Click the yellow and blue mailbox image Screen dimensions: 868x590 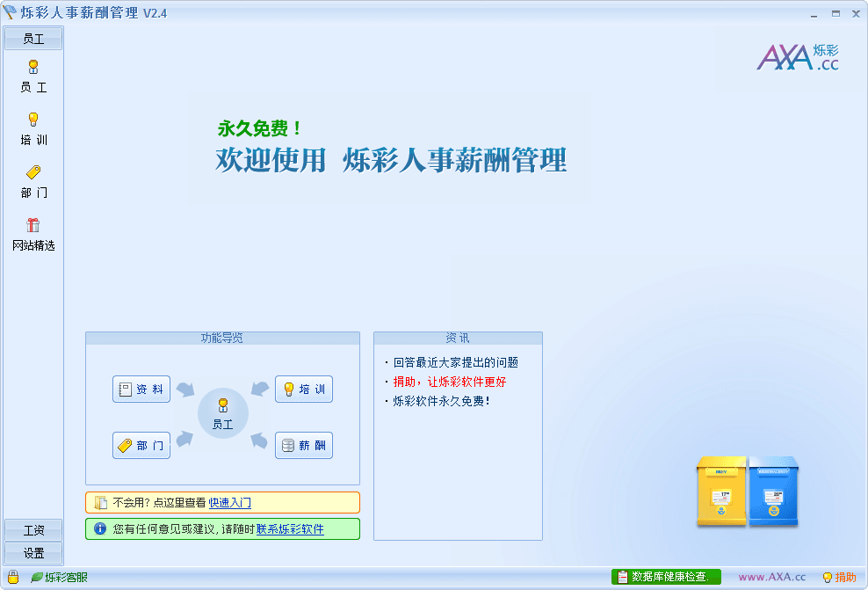coord(747,492)
